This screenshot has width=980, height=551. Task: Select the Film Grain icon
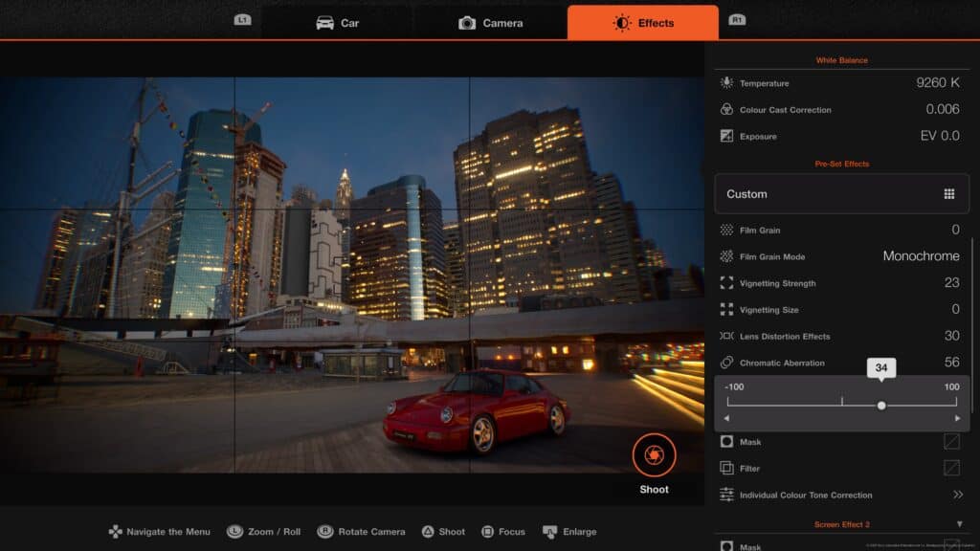coord(724,230)
